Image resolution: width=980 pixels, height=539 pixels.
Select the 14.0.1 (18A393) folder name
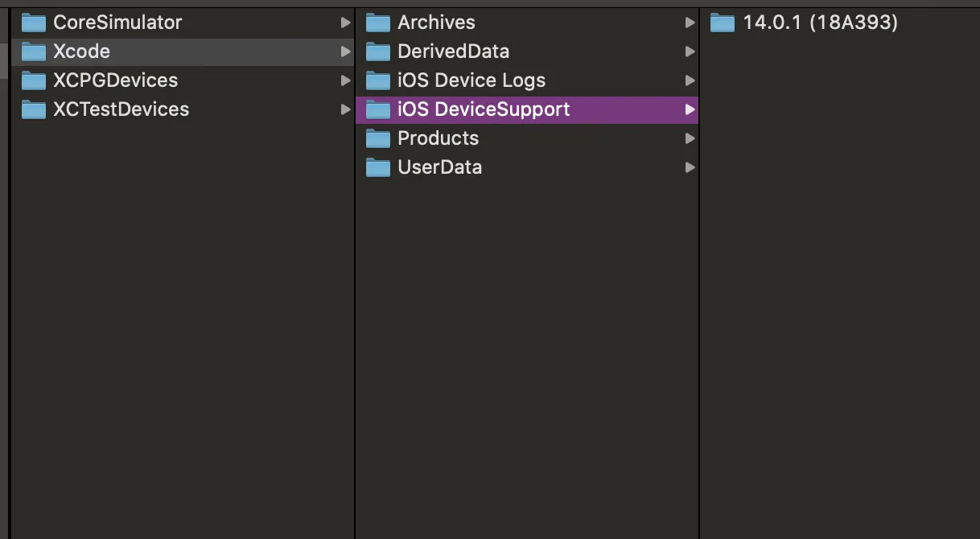820,23
